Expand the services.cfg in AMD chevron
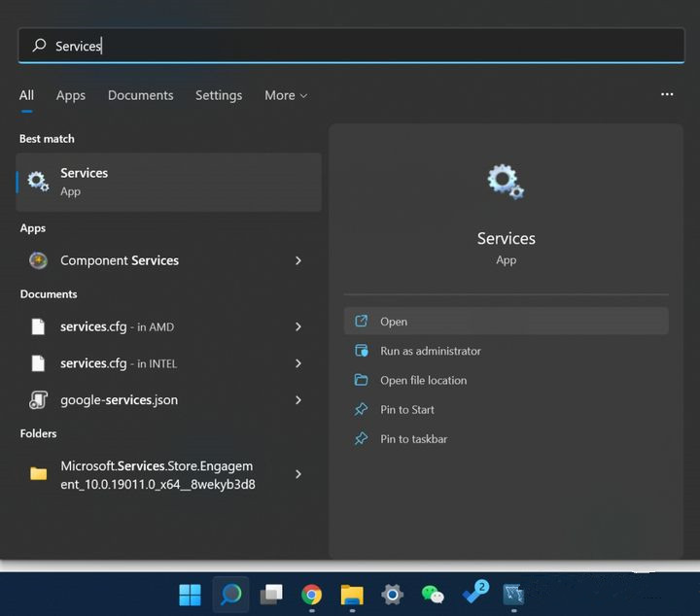Viewport: 700px width, 616px height. [297, 327]
